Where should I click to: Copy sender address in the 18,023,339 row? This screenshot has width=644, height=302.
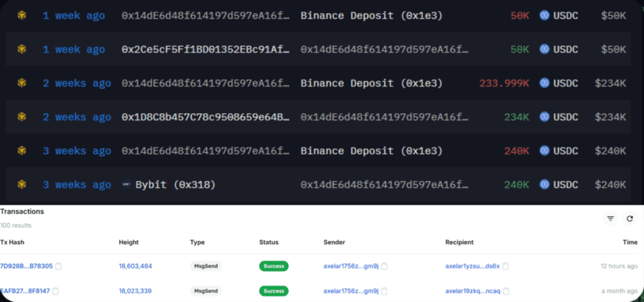point(384,291)
